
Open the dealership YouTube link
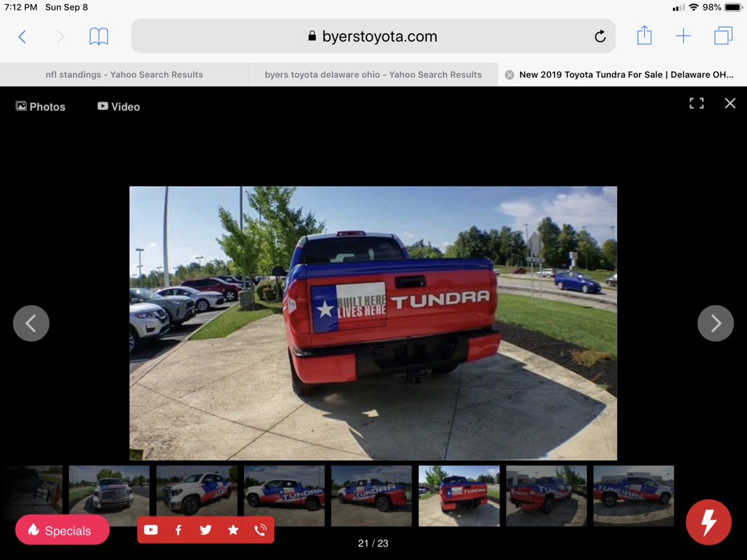click(151, 530)
